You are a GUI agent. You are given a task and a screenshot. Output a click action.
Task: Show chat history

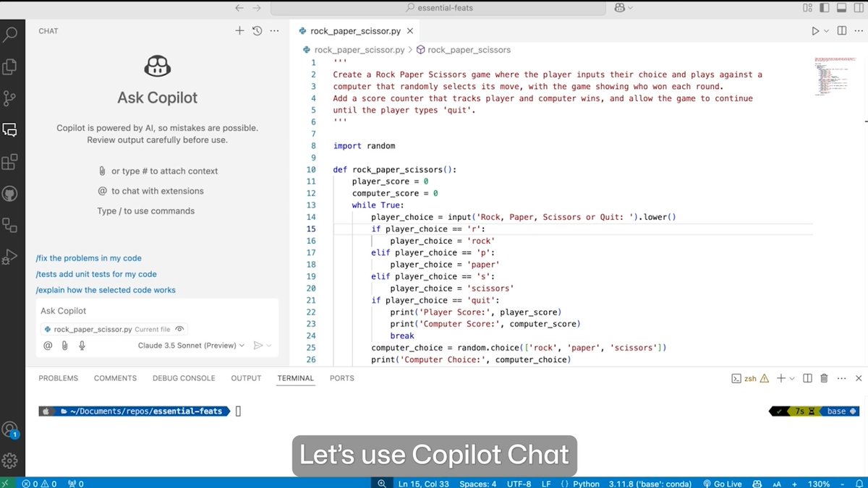tap(257, 31)
